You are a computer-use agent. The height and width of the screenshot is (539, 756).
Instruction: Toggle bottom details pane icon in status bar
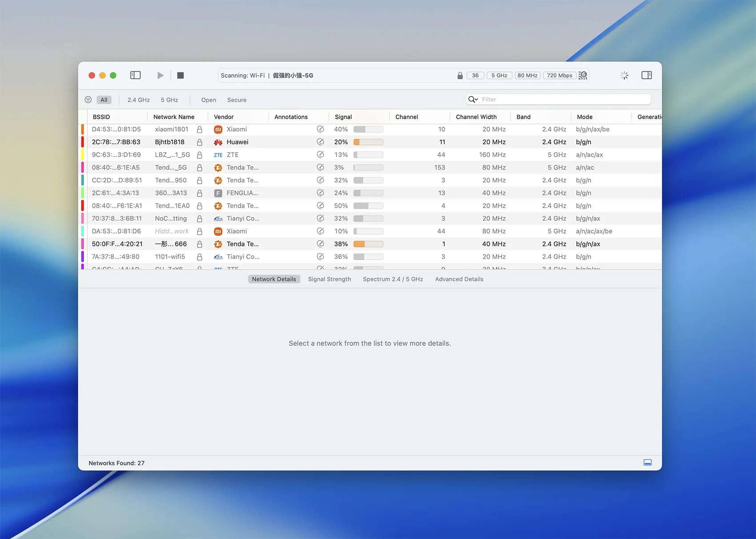tap(647, 463)
